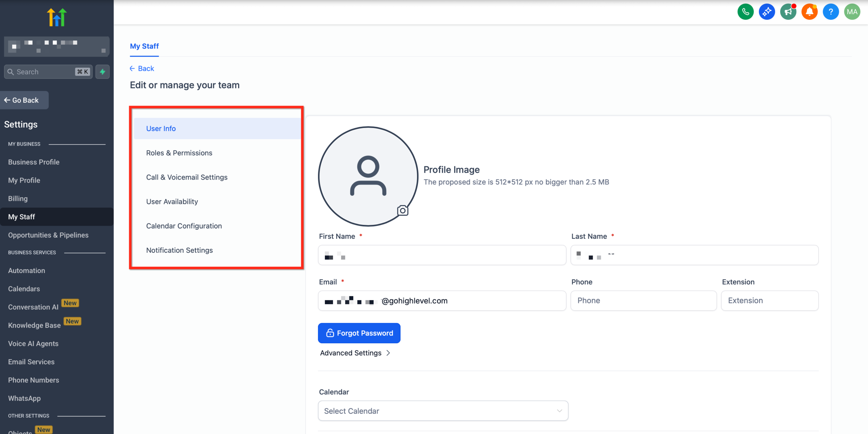868x434 pixels.
Task: Click the blue AI sparkles icon
Action: coord(767,11)
